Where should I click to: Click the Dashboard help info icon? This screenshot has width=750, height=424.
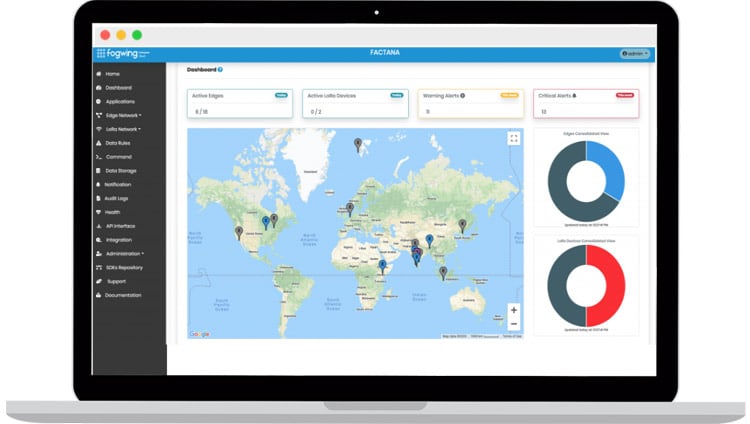pyautogui.click(x=220, y=70)
